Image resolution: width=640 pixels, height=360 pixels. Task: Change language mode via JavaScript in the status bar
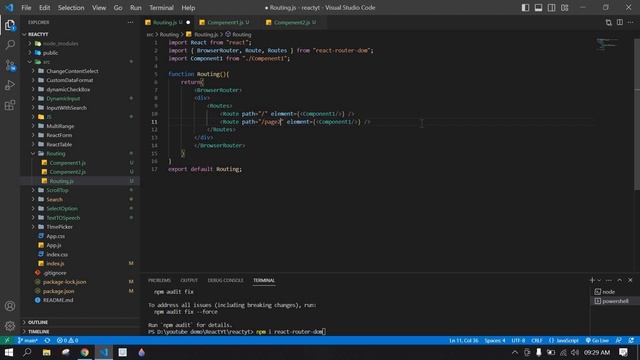coord(564,340)
